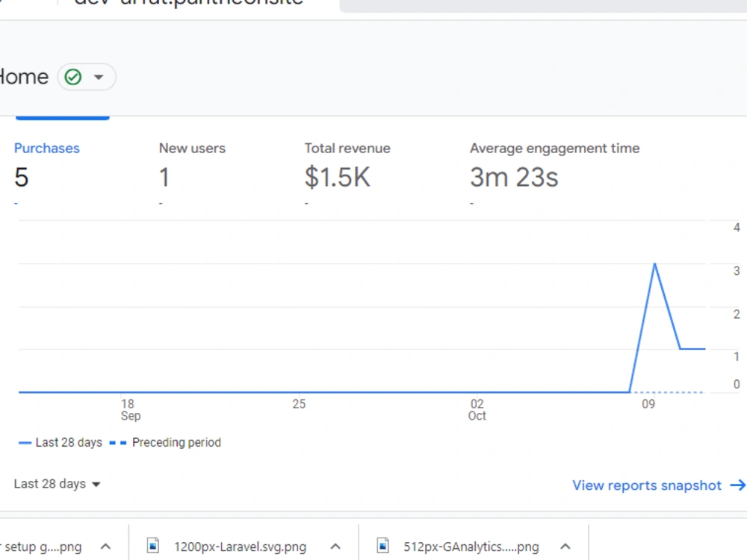Toggle visibility of the Purchases metric
The height and width of the screenshot is (560, 747).
click(46, 149)
